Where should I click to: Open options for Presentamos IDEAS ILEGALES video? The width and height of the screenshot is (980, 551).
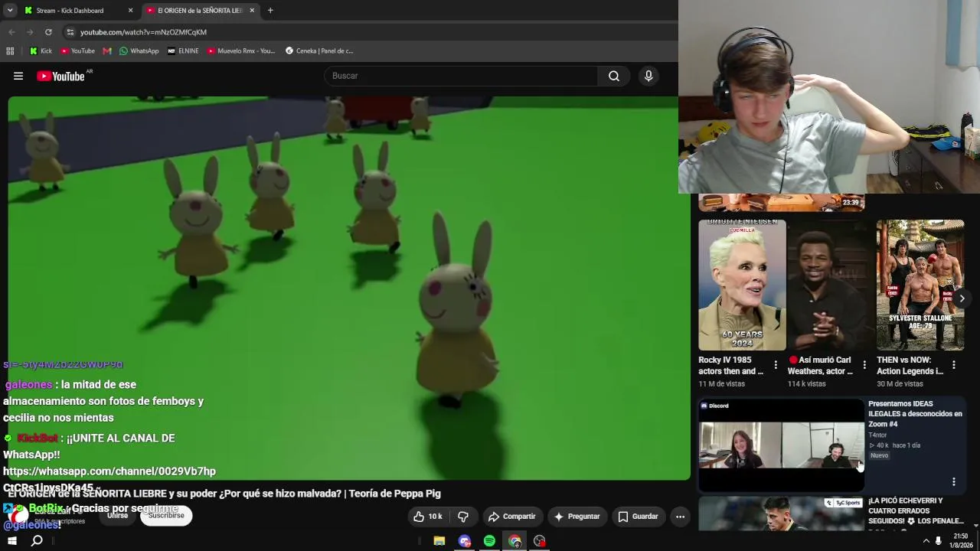(954, 481)
